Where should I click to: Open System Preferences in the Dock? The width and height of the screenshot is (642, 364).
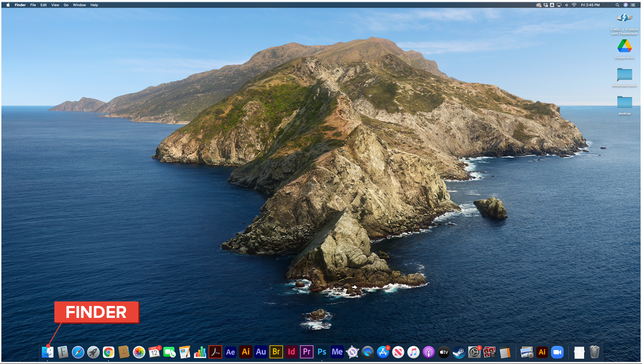[474, 352]
